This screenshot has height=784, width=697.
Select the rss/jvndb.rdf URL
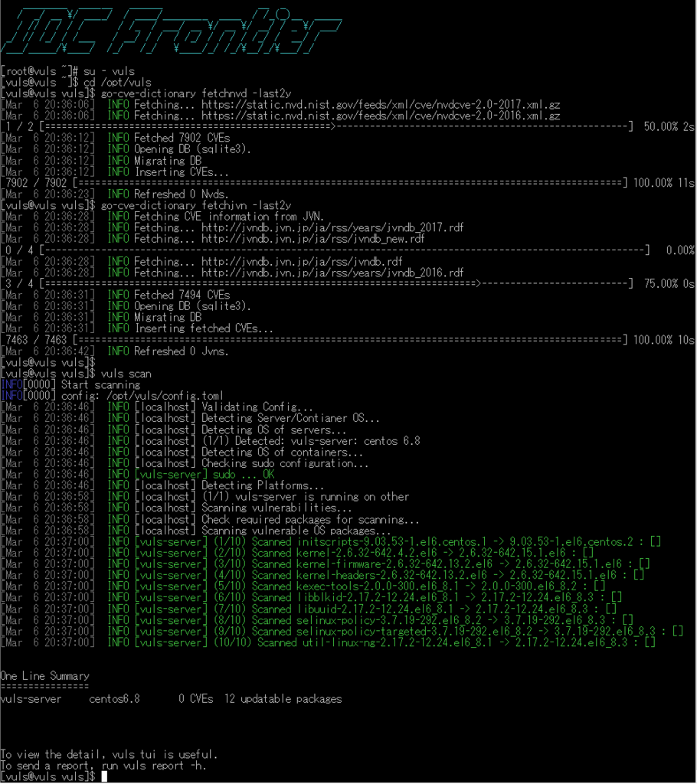302,262
